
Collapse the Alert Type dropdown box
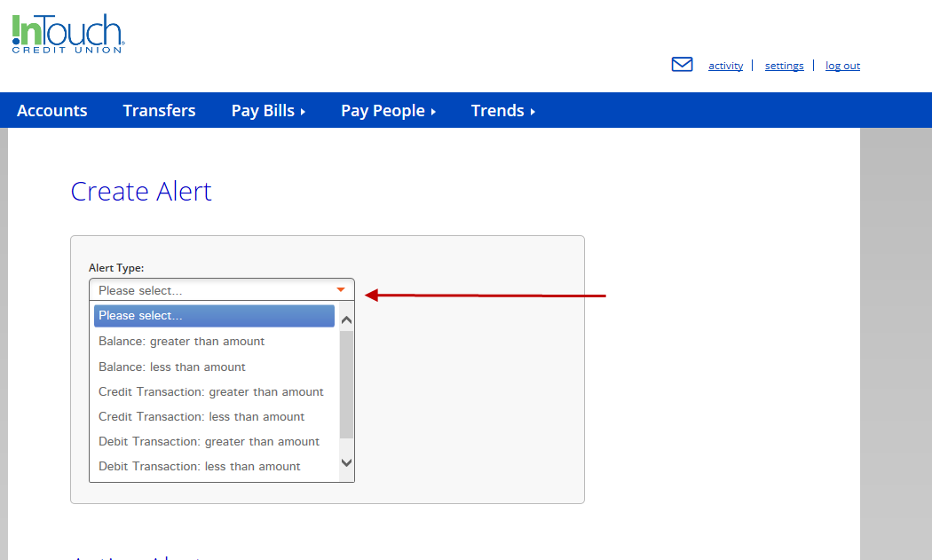[x=222, y=289]
